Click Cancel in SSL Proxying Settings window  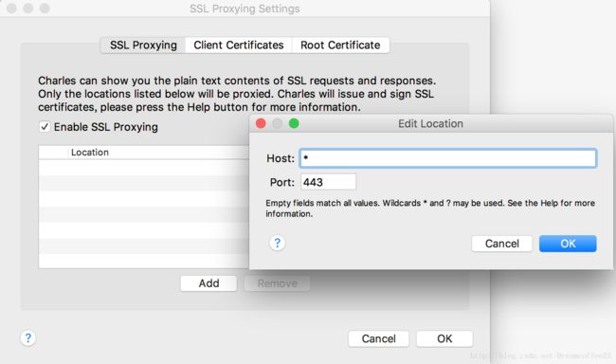pos(378,338)
